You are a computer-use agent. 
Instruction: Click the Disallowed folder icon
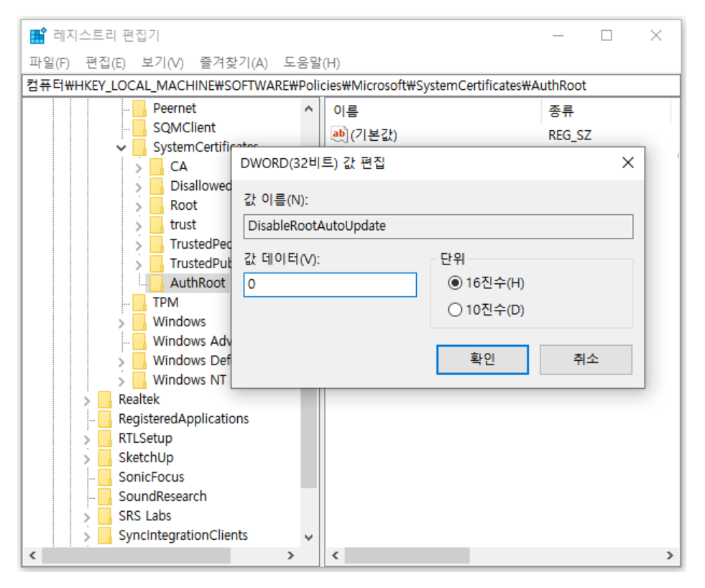(157, 185)
